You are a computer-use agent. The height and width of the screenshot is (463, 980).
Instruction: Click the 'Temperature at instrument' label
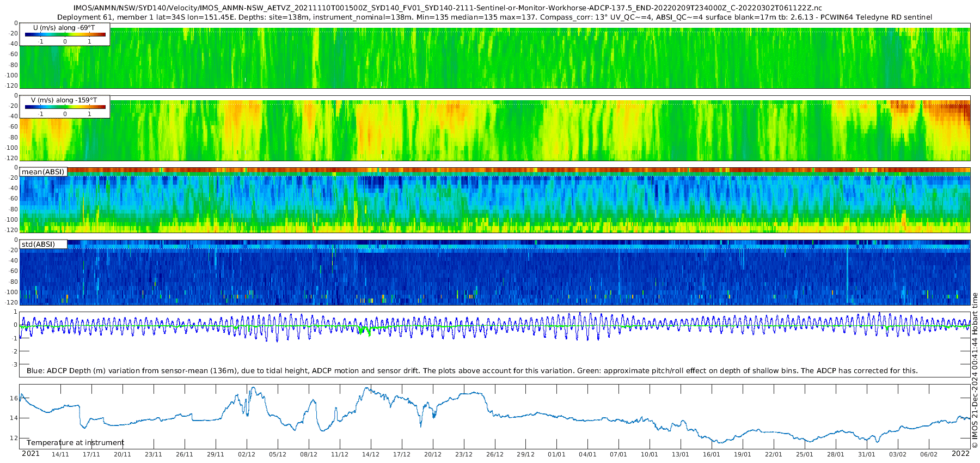pyautogui.click(x=75, y=442)
